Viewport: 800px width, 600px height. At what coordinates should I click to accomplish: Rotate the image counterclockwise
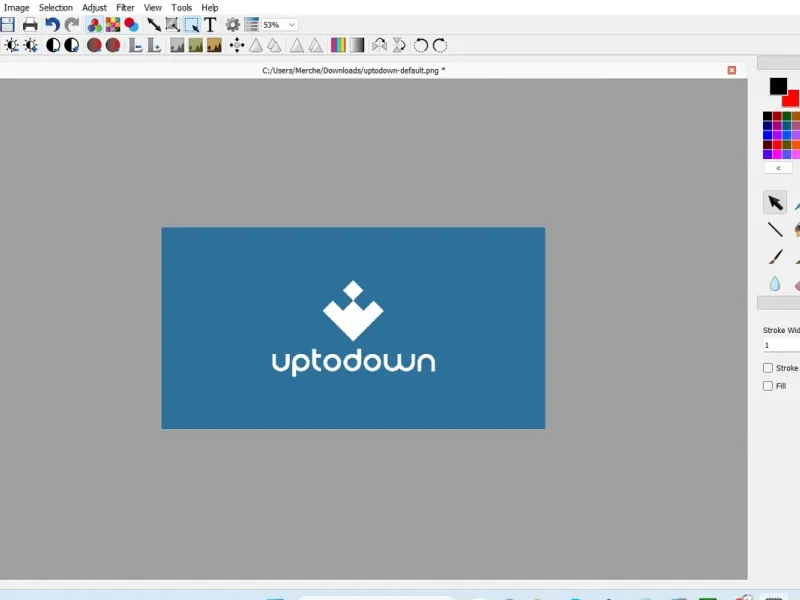coord(420,45)
